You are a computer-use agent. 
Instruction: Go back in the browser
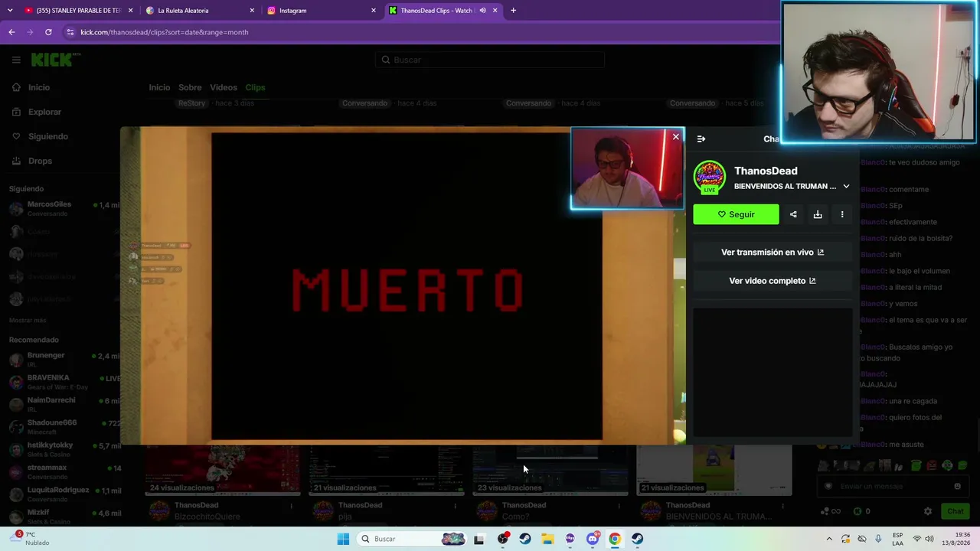click(x=11, y=32)
